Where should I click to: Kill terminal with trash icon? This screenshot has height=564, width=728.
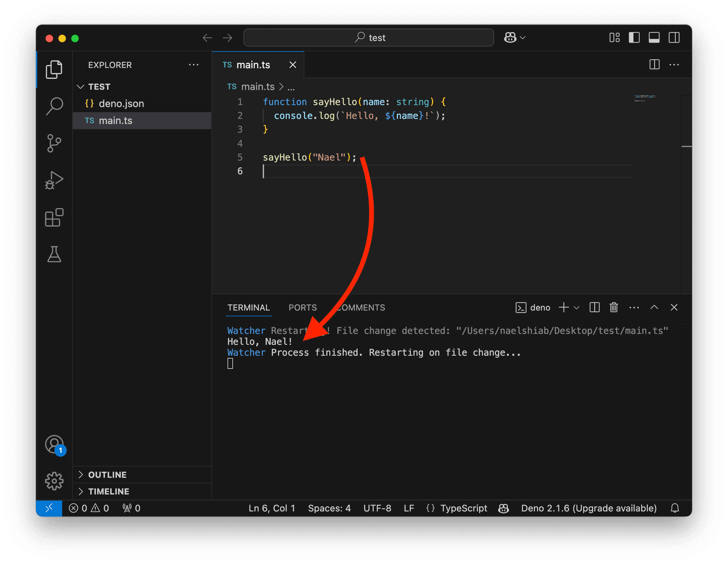point(614,307)
